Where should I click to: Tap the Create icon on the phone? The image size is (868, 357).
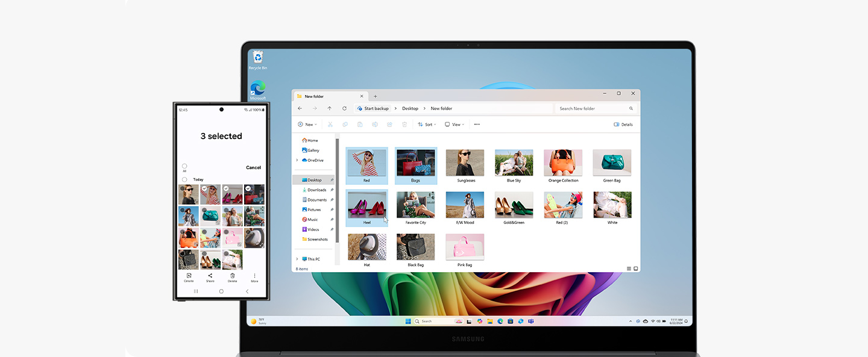(189, 277)
